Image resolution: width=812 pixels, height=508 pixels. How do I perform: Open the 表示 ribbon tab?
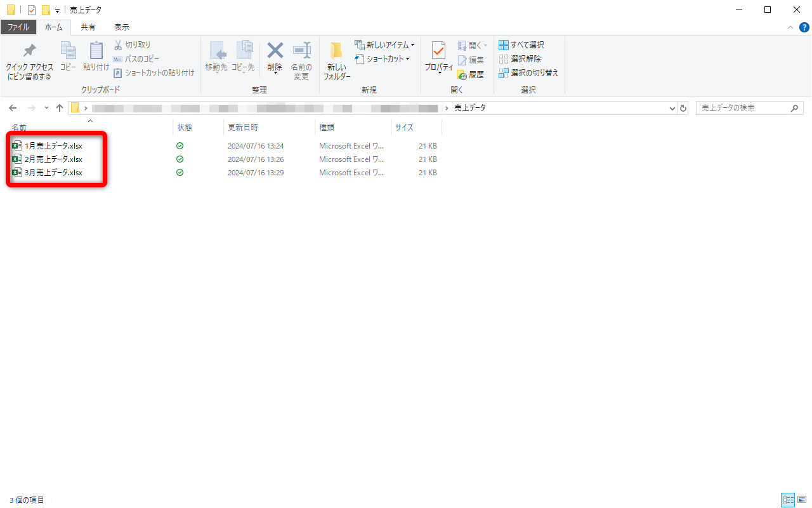(x=121, y=27)
